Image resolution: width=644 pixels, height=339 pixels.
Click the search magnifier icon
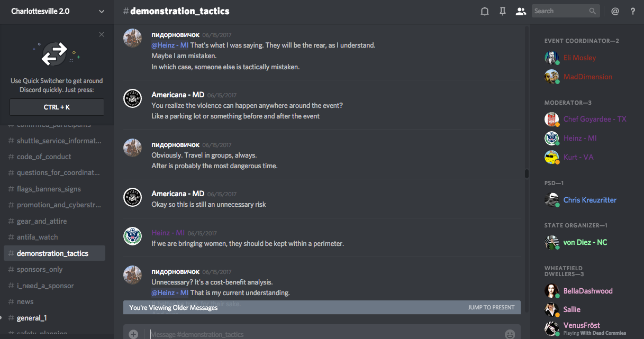pyautogui.click(x=593, y=11)
